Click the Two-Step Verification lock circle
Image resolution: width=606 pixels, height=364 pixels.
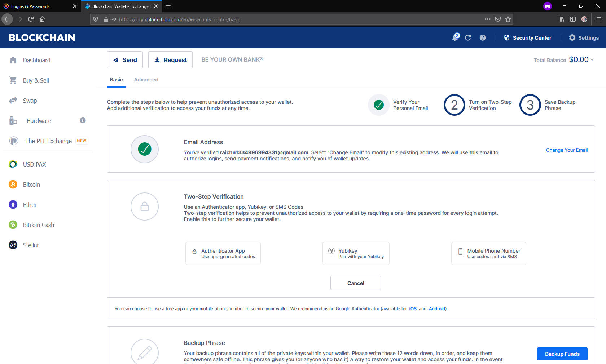(145, 207)
